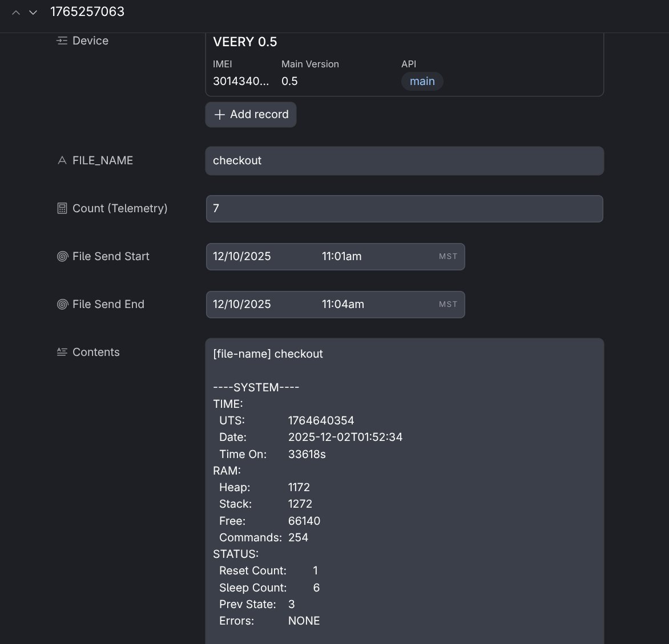Click File Send Start time 11:01am
Screen dimensions: 669x644
[x=342, y=256]
